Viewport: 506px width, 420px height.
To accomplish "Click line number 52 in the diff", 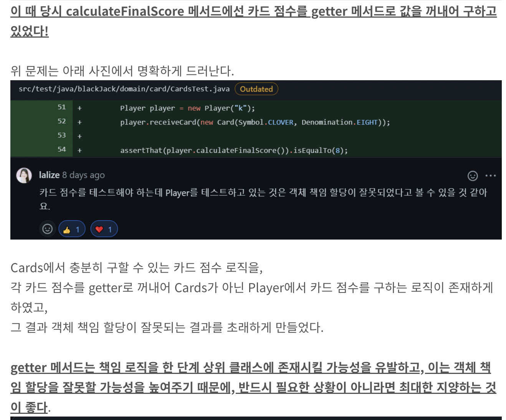I will (x=62, y=121).
